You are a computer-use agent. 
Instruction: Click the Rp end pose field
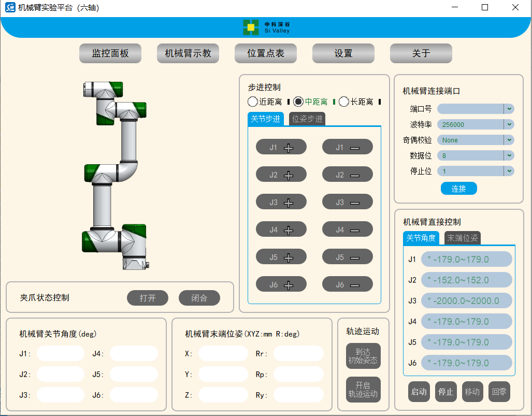tap(298, 374)
